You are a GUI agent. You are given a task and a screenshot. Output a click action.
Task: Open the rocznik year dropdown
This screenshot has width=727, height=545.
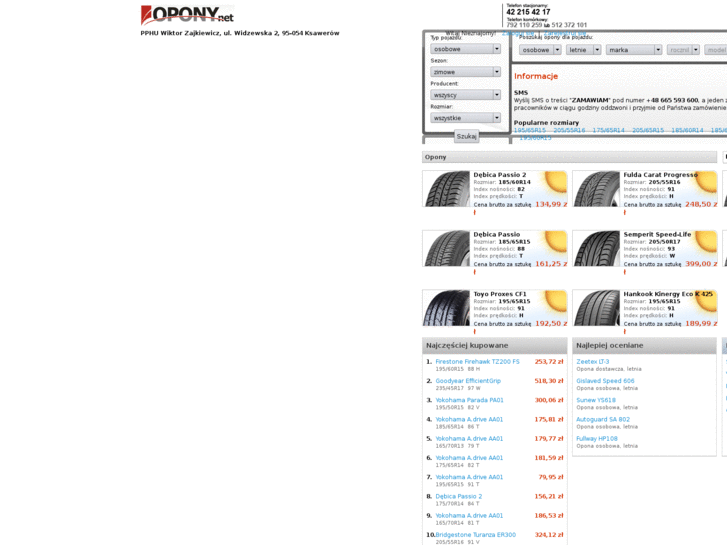[x=683, y=50]
